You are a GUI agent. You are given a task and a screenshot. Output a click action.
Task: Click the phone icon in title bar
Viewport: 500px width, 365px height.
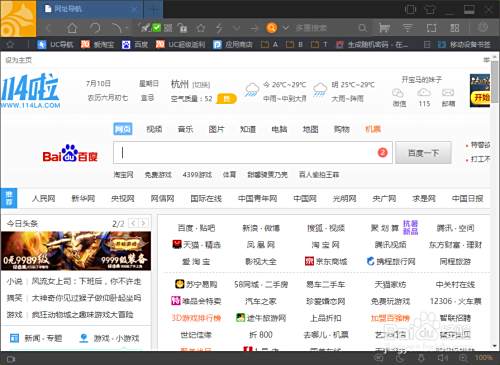click(410, 9)
